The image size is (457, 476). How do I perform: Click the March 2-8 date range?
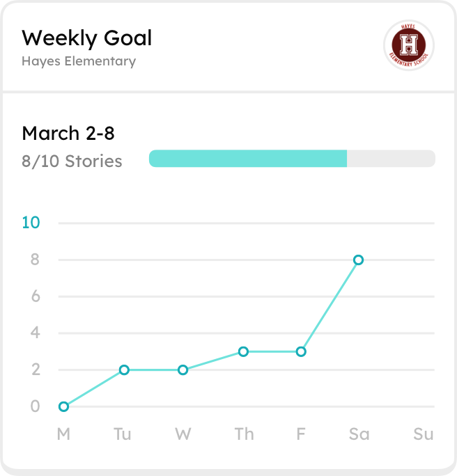(68, 134)
